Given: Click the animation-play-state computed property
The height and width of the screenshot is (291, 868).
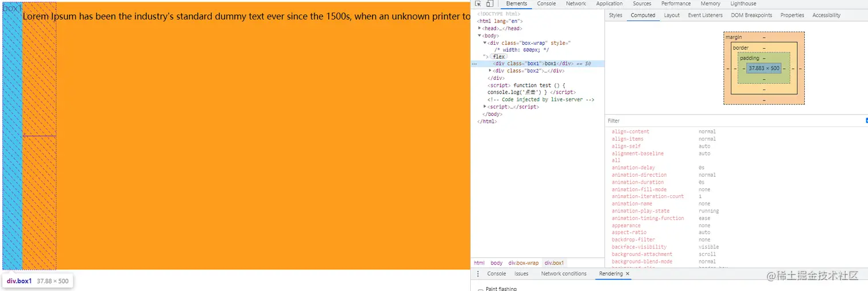Looking at the screenshot, I should 641,211.
